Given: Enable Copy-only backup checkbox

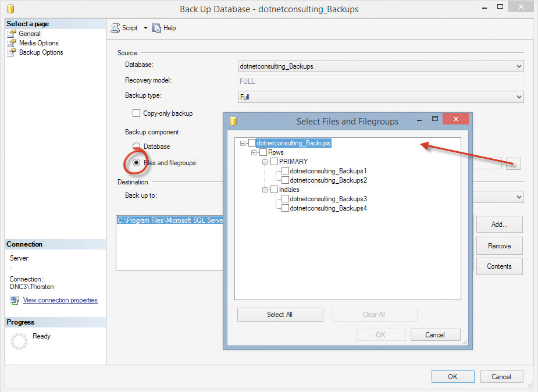Looking at the screenshot, I should coord(136,113).
